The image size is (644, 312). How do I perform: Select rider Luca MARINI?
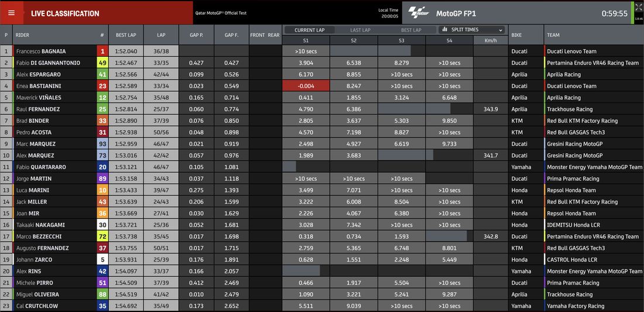[32, 190]
